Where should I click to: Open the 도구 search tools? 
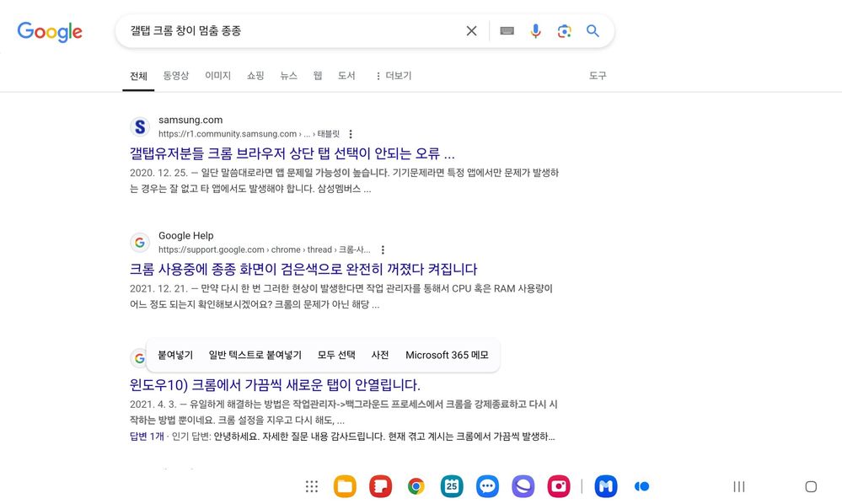598,76
